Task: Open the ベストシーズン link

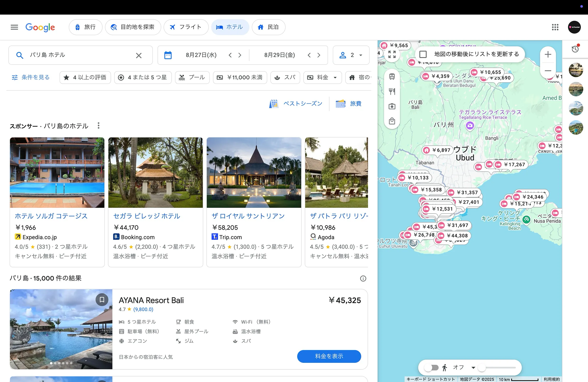Action: coord(296,104)
